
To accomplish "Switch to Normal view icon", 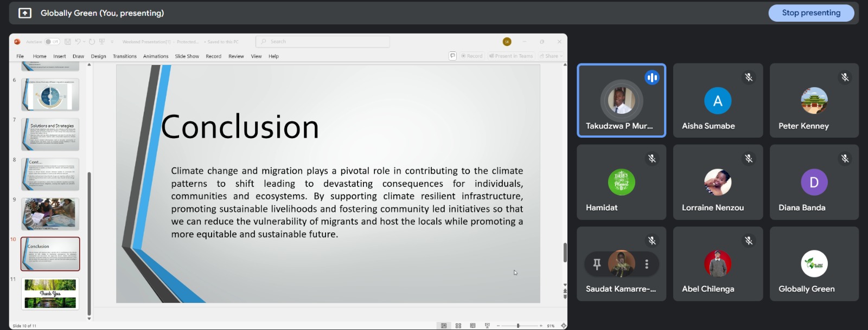I will [x=444, y=326].
